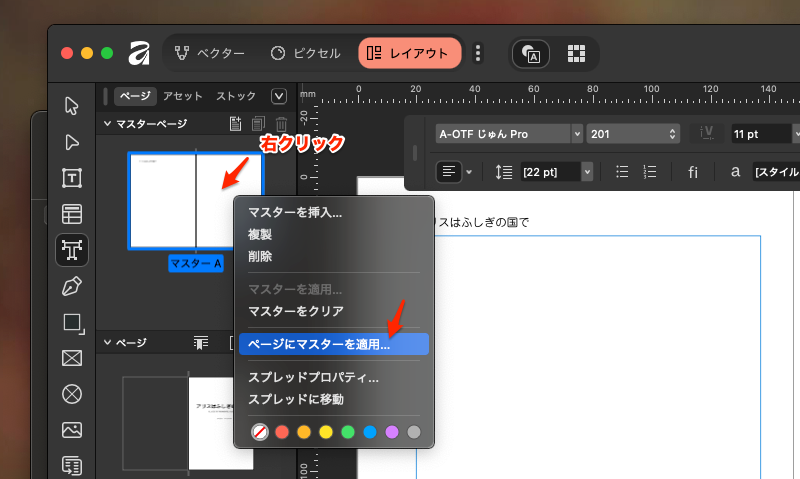Image resolution: width=800 pixels, height=479 pixels.
Task: Pick the Pen tool
Action: (72, 286)
